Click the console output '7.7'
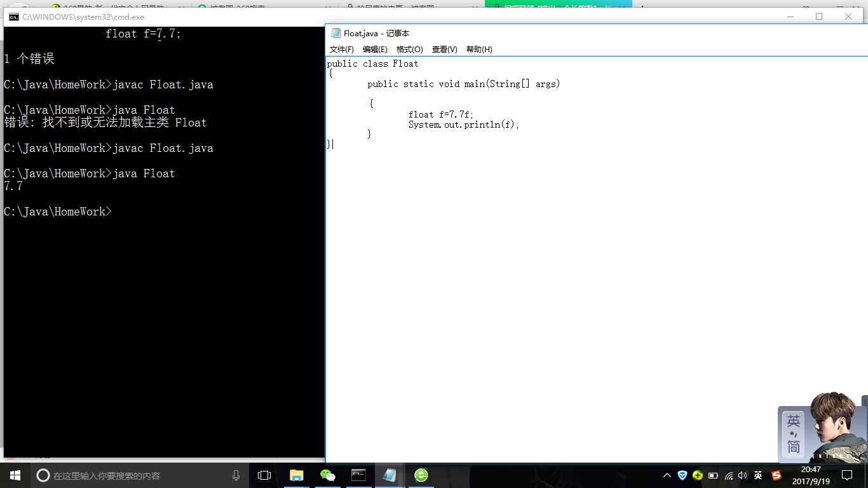 (x=13, y=186)
